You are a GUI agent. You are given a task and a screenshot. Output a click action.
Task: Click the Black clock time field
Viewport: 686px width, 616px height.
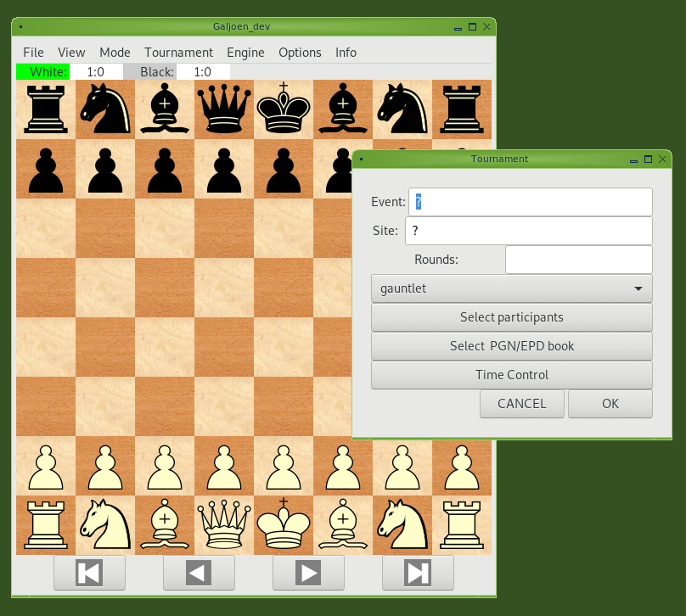203,72
